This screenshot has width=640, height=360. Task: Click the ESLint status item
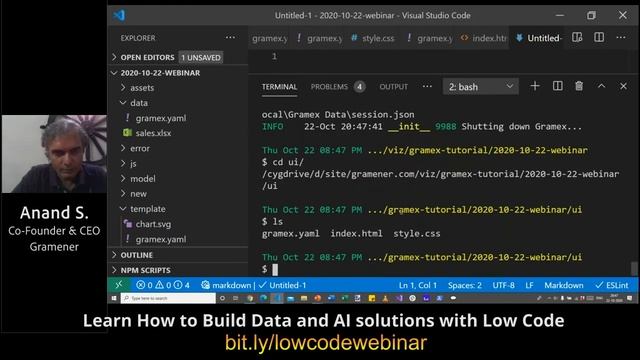tap(611, 285)
